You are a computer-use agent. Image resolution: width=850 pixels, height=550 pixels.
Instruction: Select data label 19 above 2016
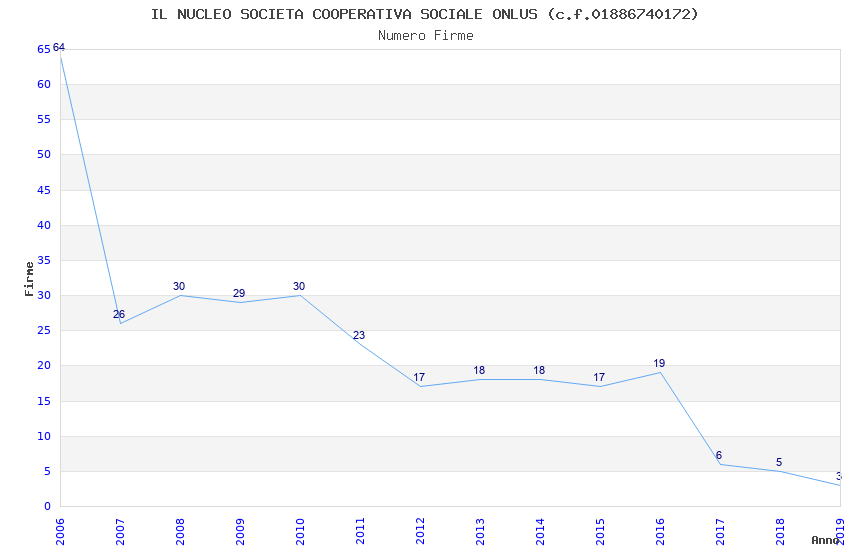pos(659,363)
